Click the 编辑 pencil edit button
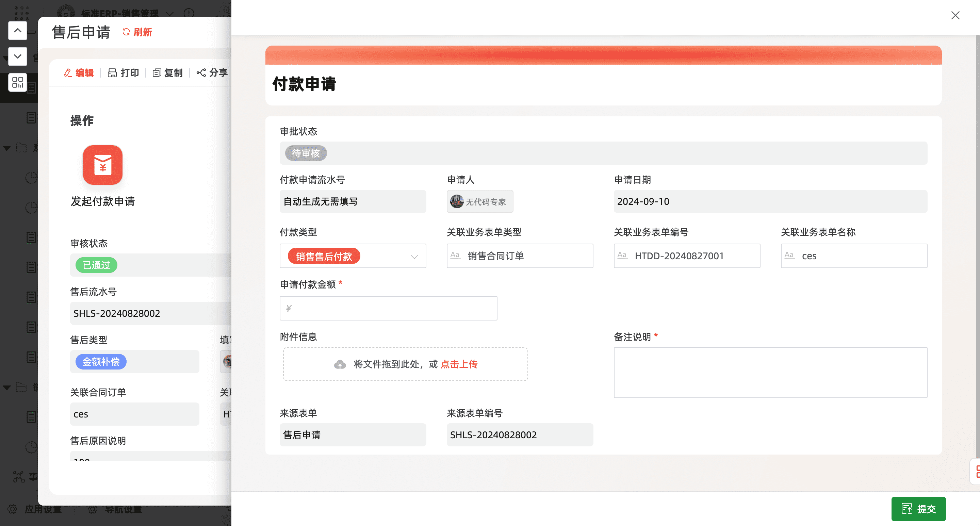 (79, 73)
